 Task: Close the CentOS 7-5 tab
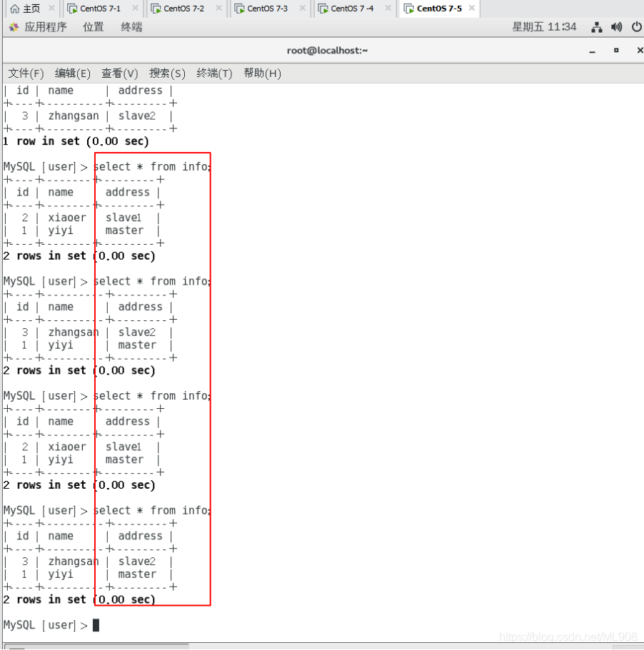click(x=471, y=8)
